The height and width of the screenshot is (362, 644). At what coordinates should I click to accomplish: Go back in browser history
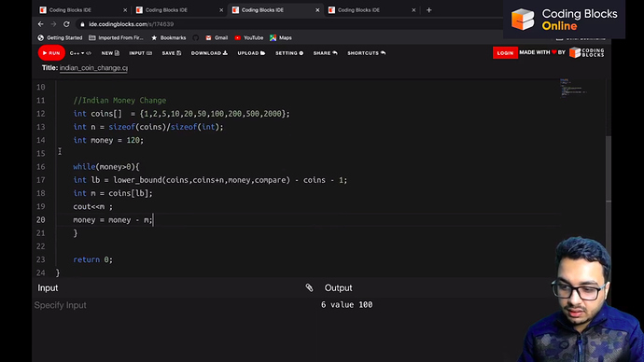[x=41, y=24]
